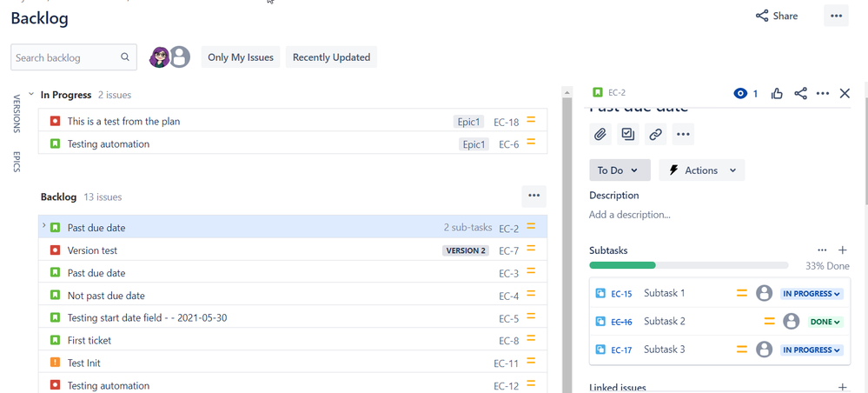Screen dimensions: 868x393
Task: Change Subtask 1 IN PROGRESS status dropdown
Action: pos(812,294)
